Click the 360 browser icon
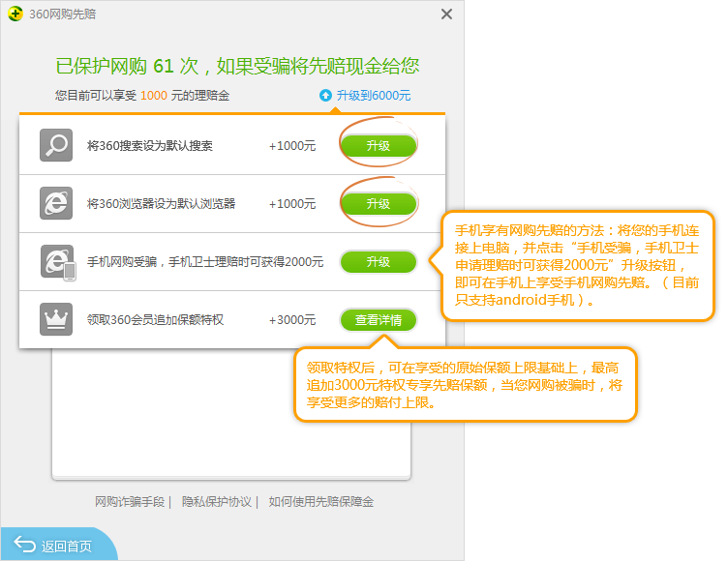 [56, 203]
